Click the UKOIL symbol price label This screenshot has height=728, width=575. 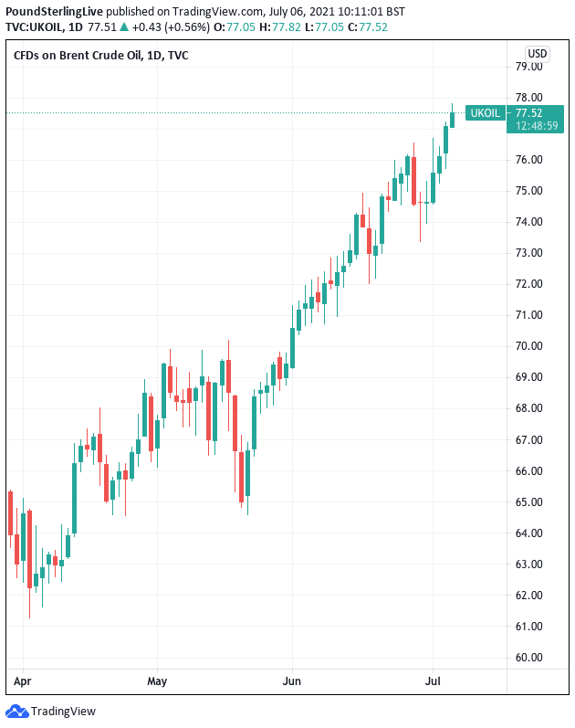[485, 113]
